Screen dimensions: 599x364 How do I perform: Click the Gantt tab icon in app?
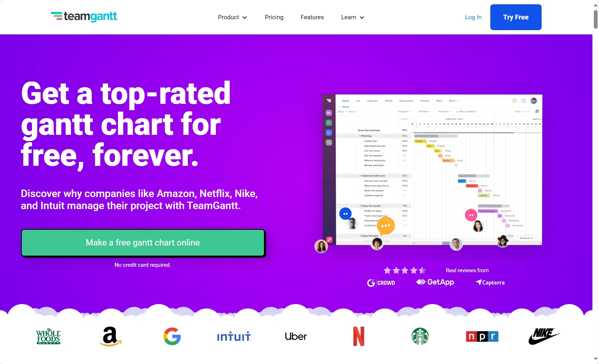346,100
